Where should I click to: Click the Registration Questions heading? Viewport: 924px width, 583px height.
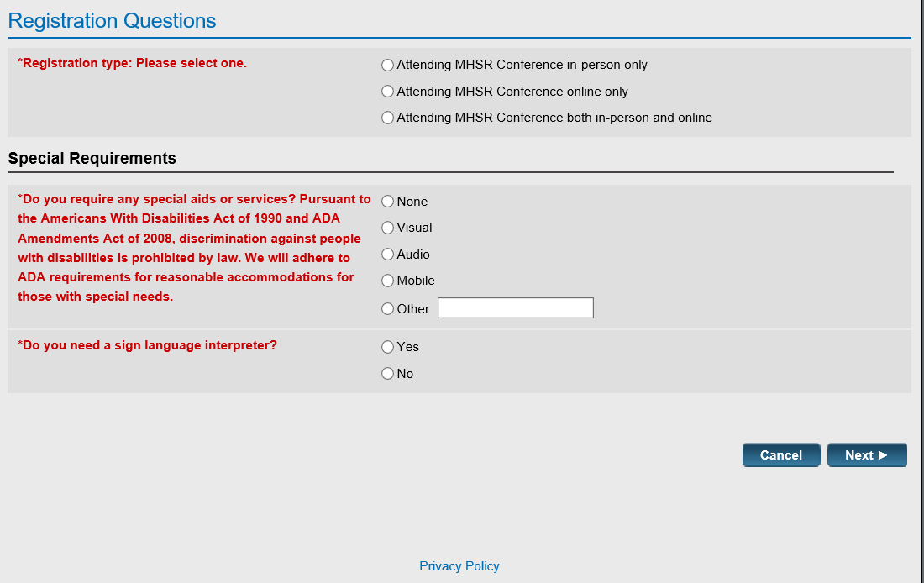[x=112, y=21]
